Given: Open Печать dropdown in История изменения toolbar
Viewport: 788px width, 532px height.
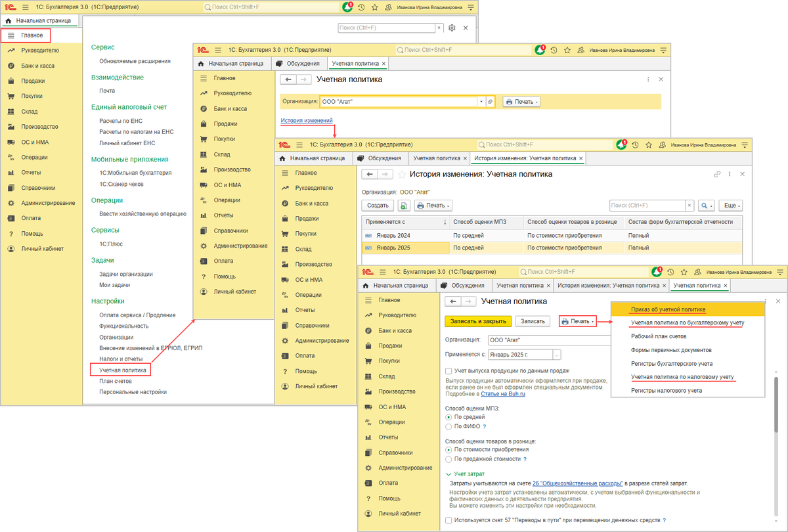Looking at the screenshot, I should click(x=433, y=206).
